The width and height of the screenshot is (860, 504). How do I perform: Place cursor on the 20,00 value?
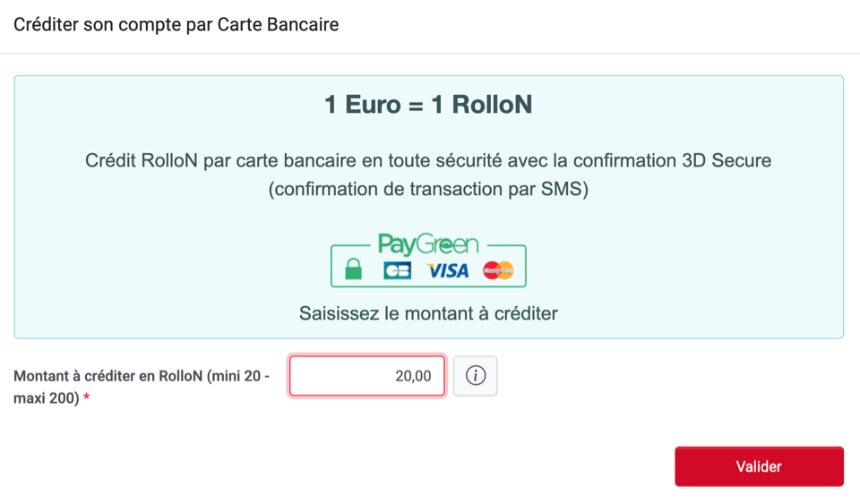[413, 376]
